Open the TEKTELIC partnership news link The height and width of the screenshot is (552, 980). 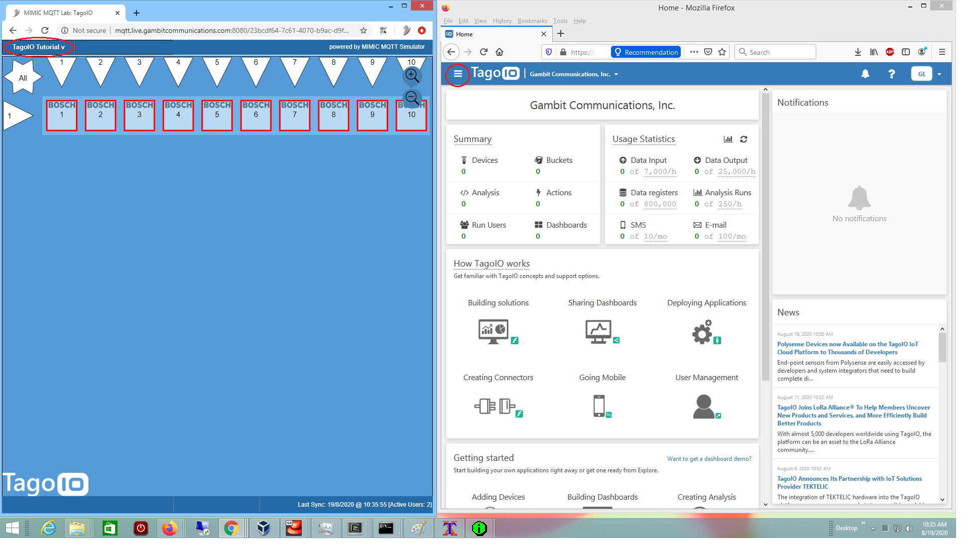click(849, 482)
